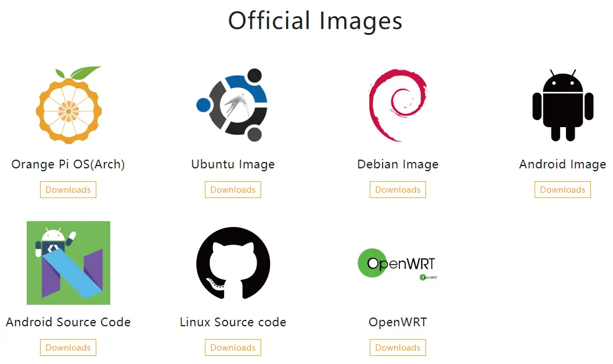Open the "Android Image" title text

coord(562,164)
